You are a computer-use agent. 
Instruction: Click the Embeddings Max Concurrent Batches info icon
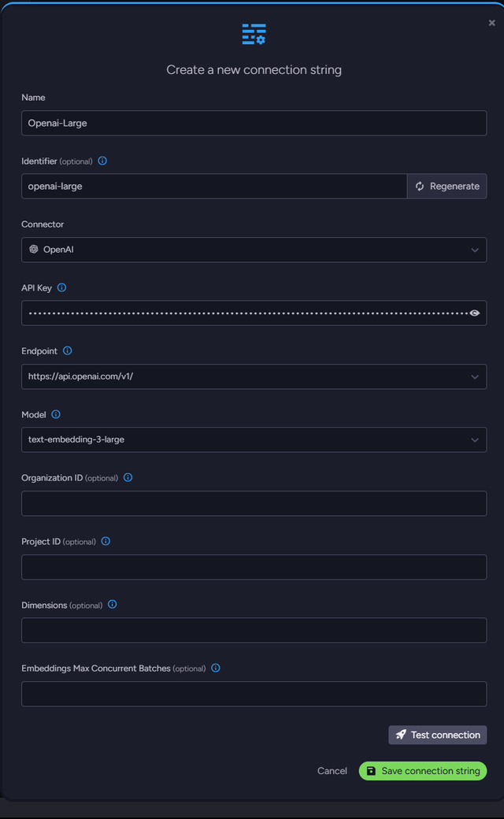point(216,668)
